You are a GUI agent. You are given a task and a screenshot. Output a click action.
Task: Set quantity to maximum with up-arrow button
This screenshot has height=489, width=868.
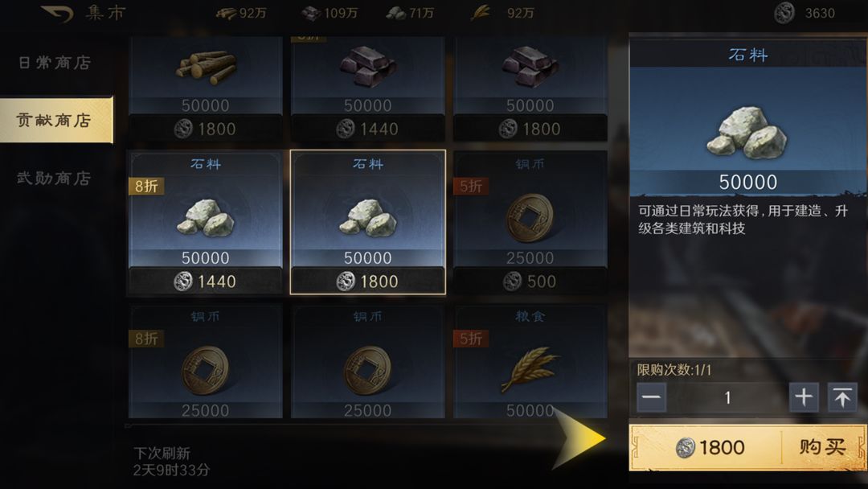842,397
